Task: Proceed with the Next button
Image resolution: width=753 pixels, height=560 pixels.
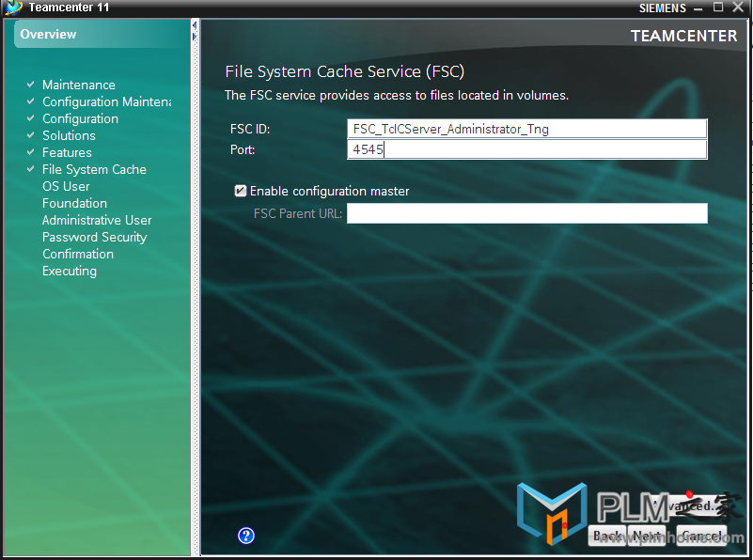Action: pos(647,536)
